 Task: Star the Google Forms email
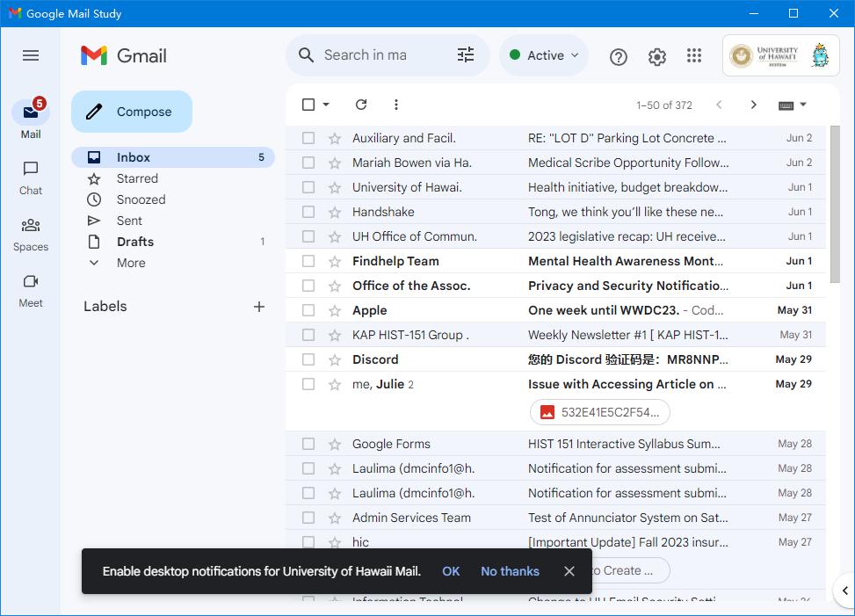click(x=335, y=445)
